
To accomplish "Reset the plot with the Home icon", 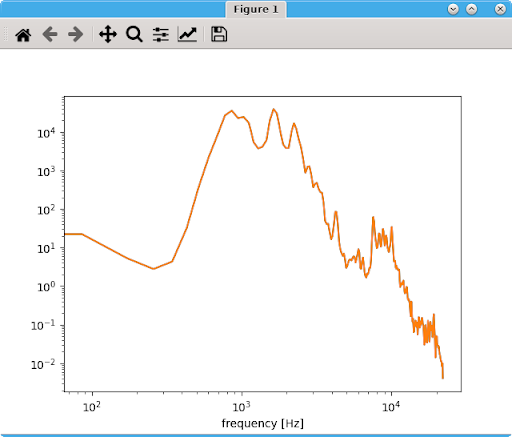I will click(23, 35).
